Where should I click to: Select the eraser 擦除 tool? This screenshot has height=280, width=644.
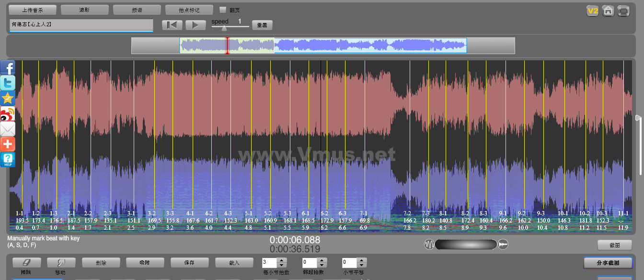[27, 263]
